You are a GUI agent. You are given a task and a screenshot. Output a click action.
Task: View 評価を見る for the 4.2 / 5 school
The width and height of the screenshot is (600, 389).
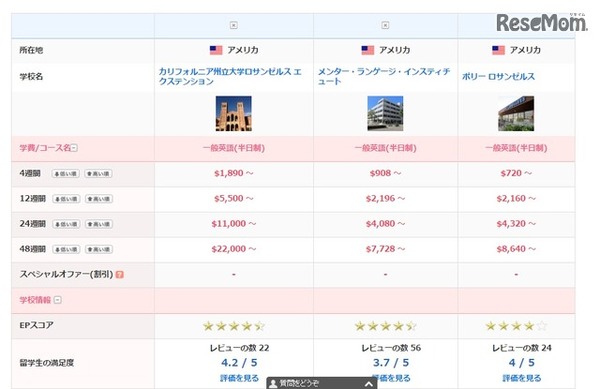pyautogui.click(x=239, y=378)
